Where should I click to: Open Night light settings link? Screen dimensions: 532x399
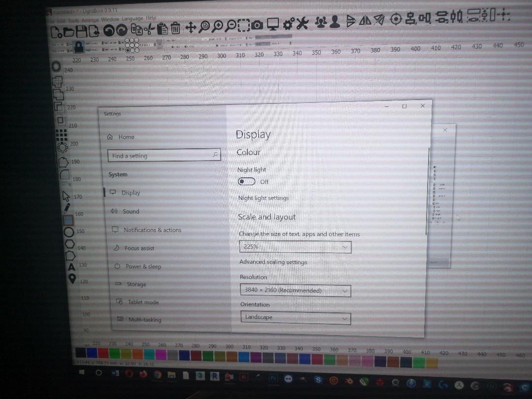click(263, 198)
